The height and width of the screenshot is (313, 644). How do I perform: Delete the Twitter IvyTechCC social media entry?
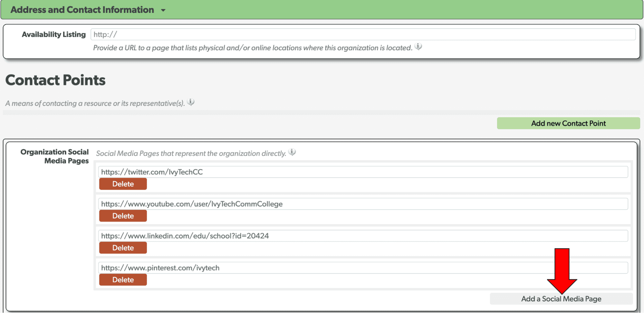[123, 184]
